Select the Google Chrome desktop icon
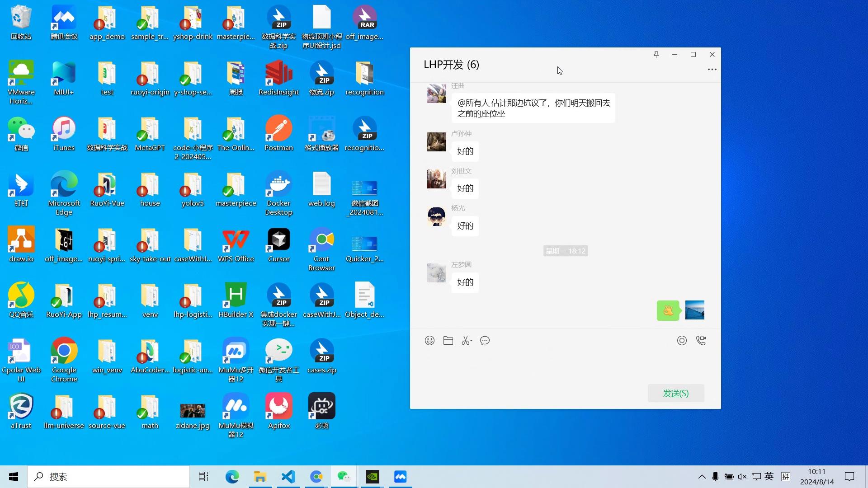Image resolution: width=868 pixels, height=488 pixels. [64, 361]
